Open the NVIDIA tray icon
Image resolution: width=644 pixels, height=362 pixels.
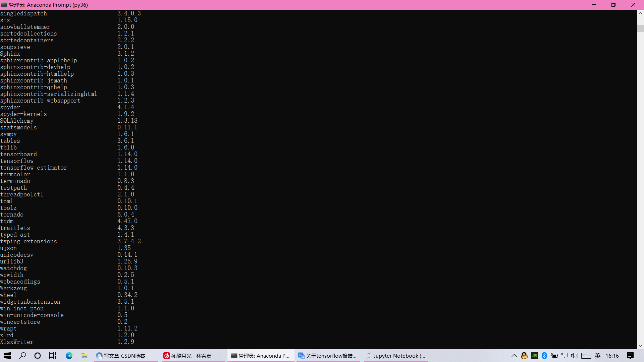pos(534,356)
